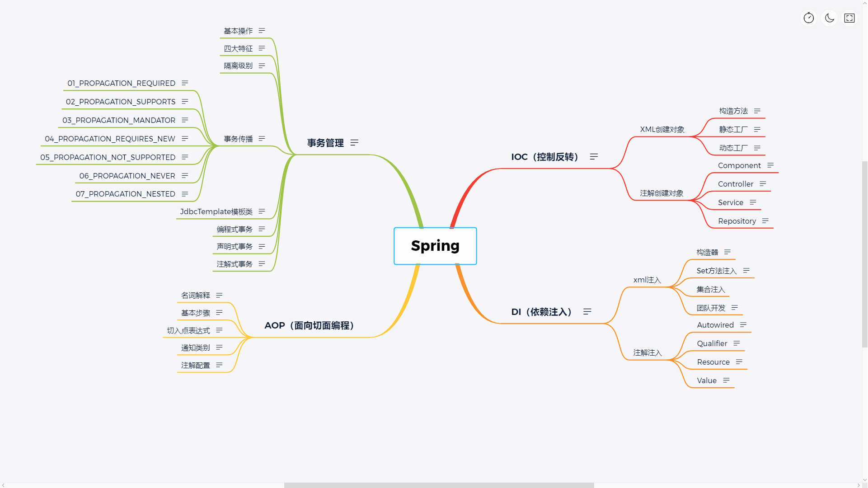Click the JdbcTemplate模板类 node
The image size is (868, 488).
[x=216, y=211]
